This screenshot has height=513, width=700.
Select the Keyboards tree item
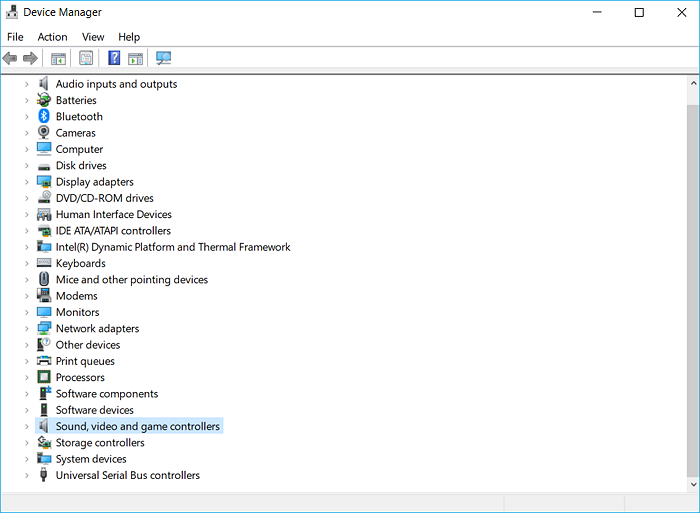(80, 263)
